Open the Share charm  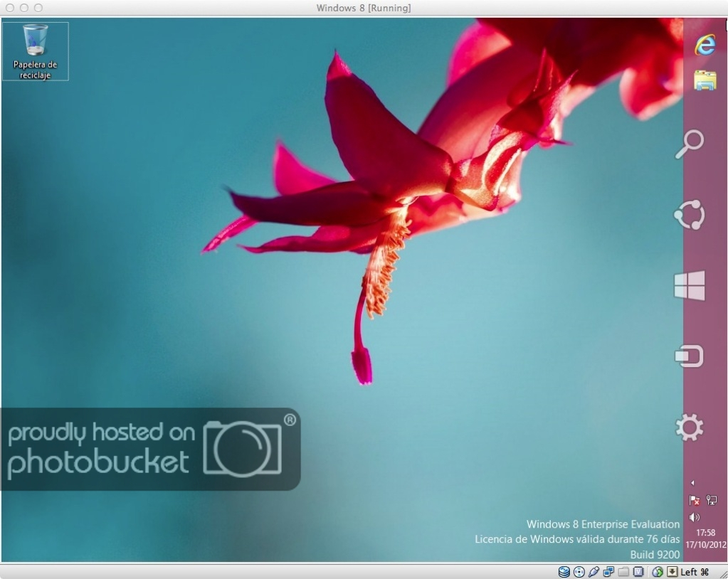pos(690,215)
